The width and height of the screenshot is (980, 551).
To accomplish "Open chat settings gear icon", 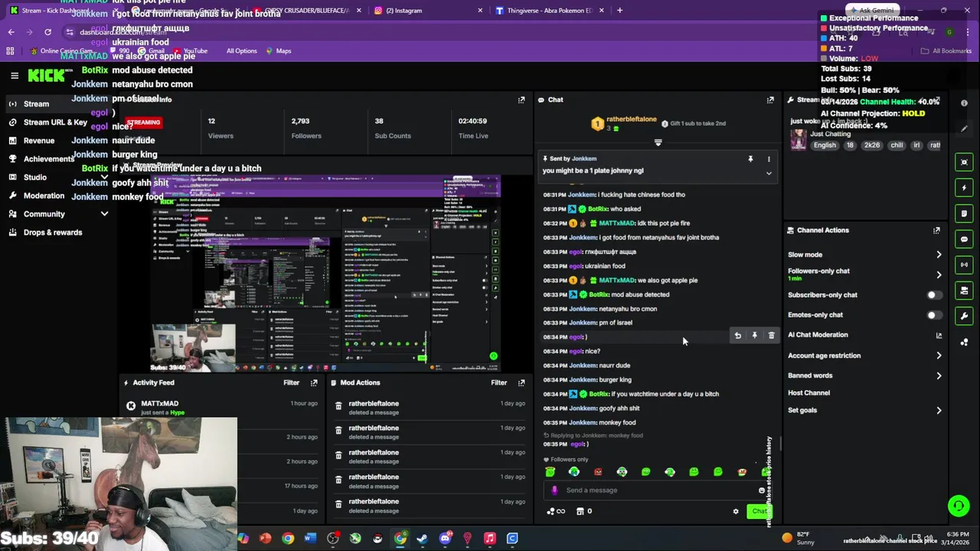I will point(736,511).
